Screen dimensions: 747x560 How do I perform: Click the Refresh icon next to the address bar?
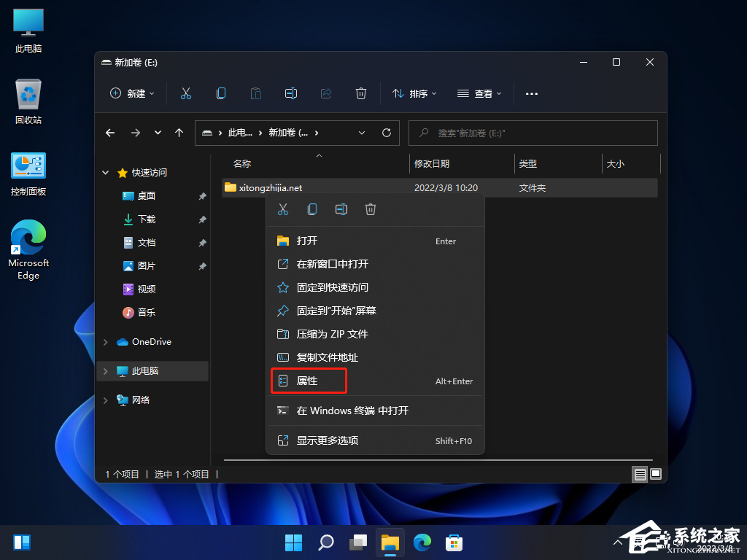click(387, 133)
